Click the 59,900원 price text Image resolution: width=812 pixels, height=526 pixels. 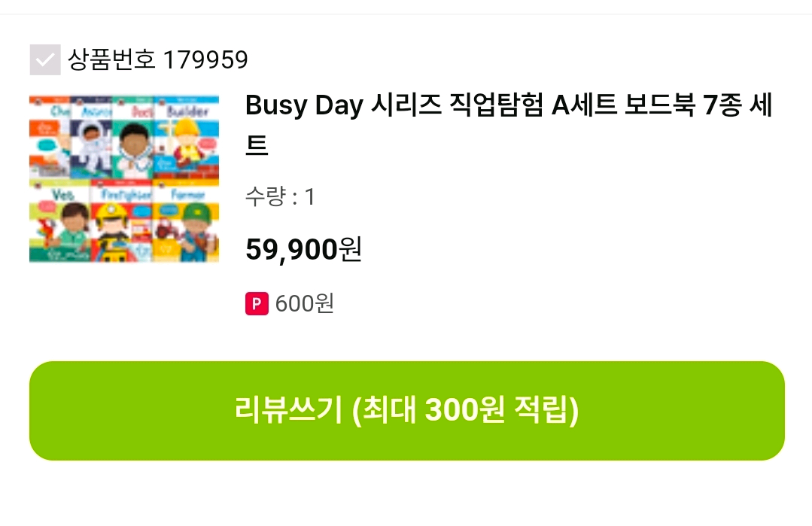tap(303, 248)
